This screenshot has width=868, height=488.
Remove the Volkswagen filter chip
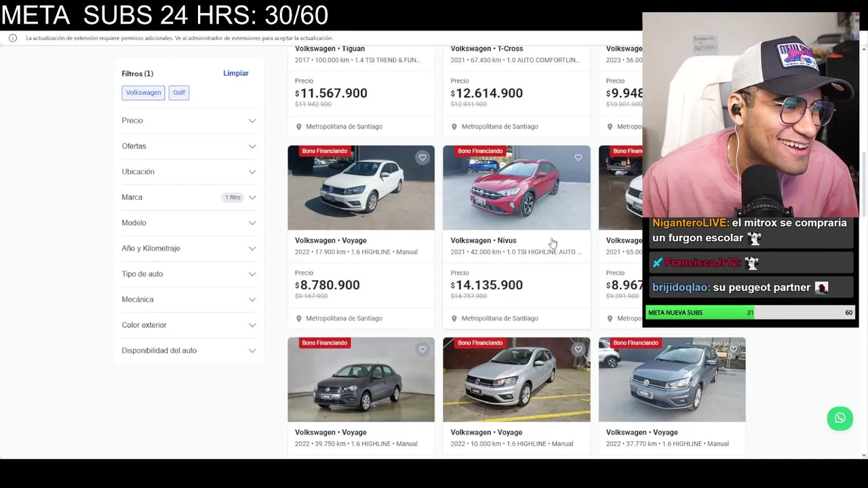(143, 93)
